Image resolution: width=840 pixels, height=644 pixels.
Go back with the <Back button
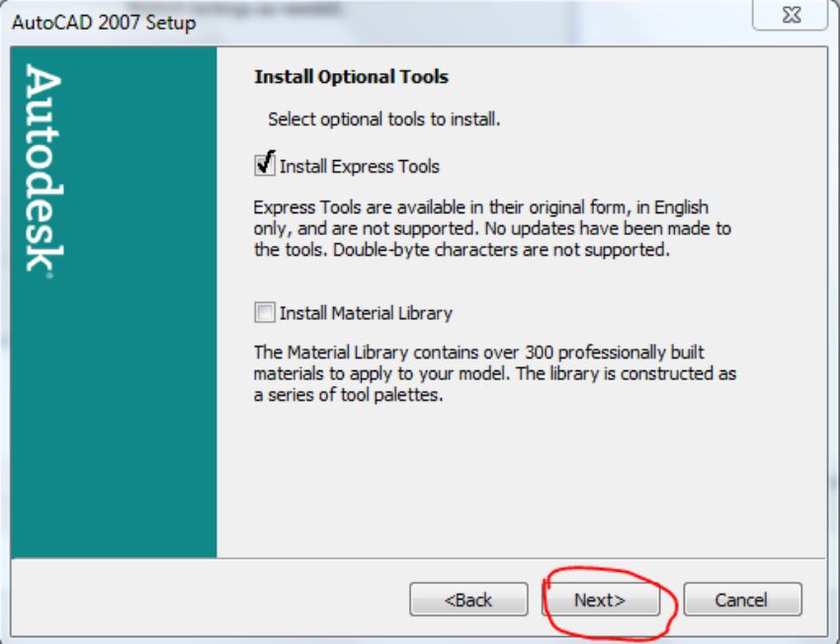[468, 600]
